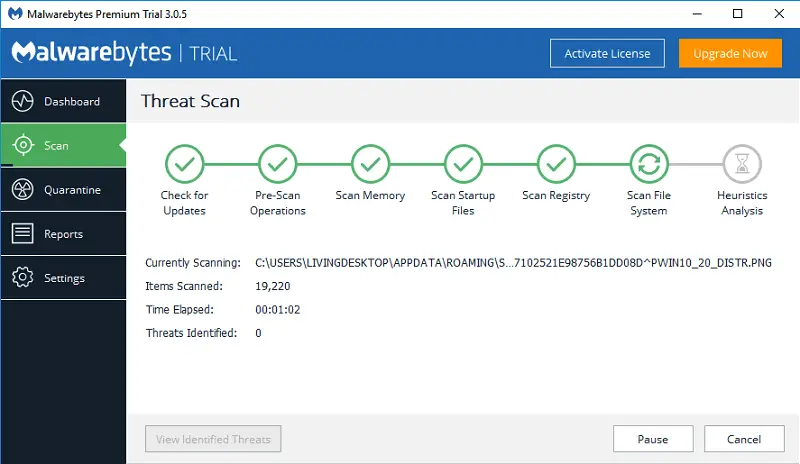This screenshot has width=800, height=464.
Task: Click the Dashboard pulse icon
Action: click(x=22, y=101)
